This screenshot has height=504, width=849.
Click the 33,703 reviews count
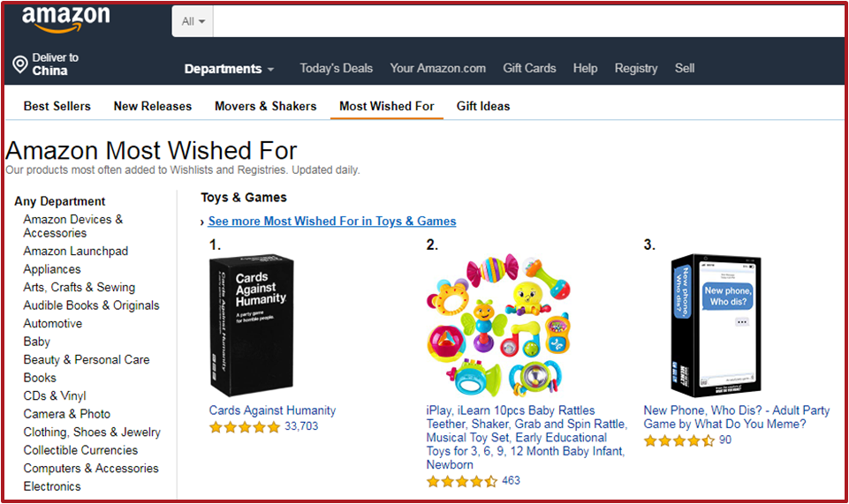coord(301,427)
